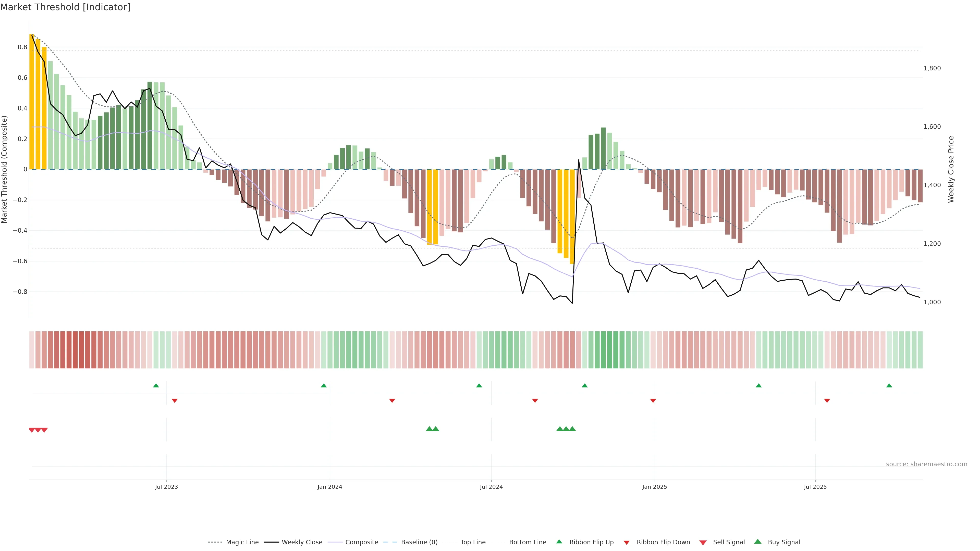Toggle the Bottom Line legend entry
This screenshot has width=980, height=551.
[527, 542]
